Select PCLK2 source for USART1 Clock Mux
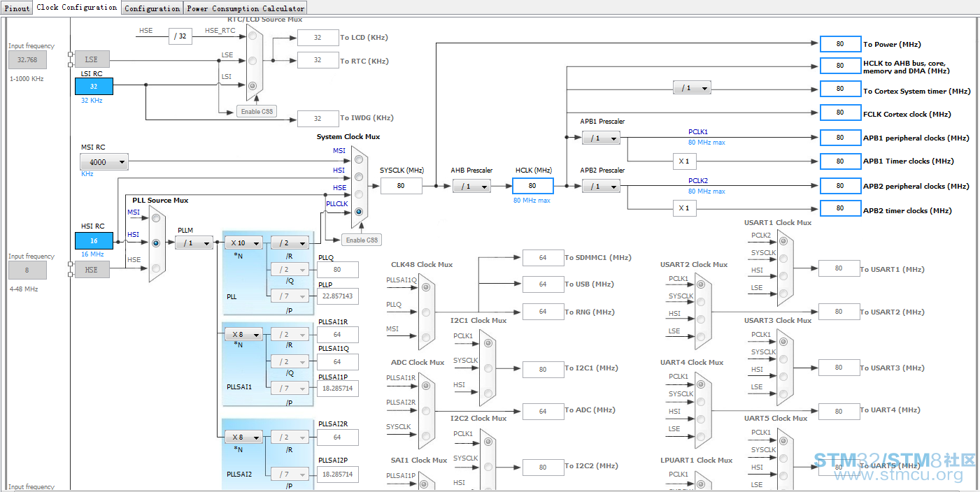980x492 pixels. point(783,241)
